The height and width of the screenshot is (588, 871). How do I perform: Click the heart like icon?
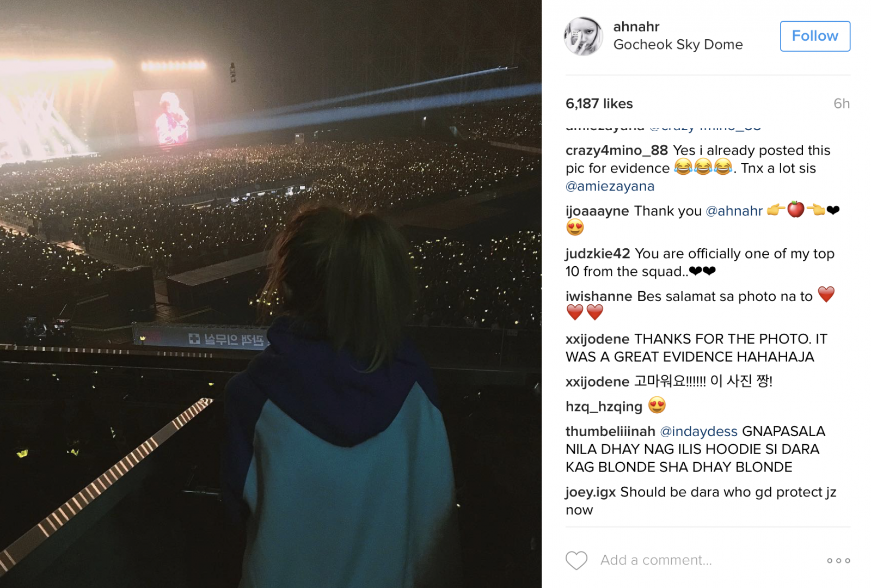576,560
